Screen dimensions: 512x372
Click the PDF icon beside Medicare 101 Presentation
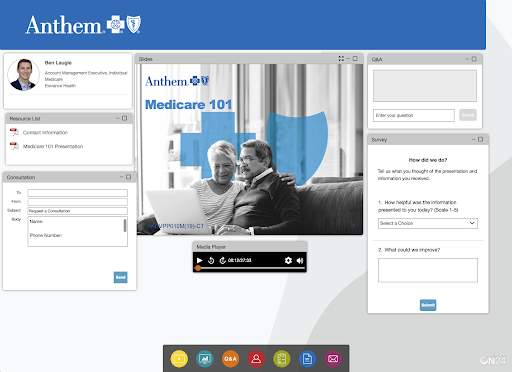pyautogui.click(x=14, y=146)
